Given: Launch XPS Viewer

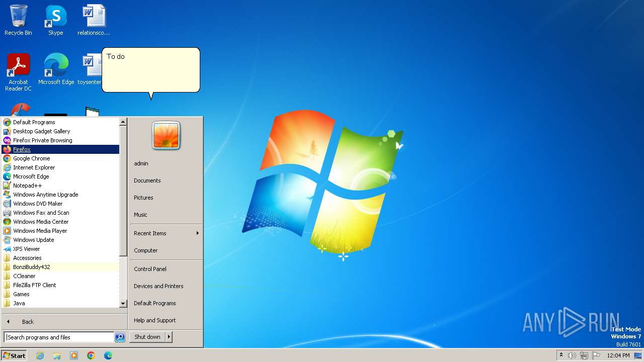Looking at the screenshot, I should click(x=60, y=249).
